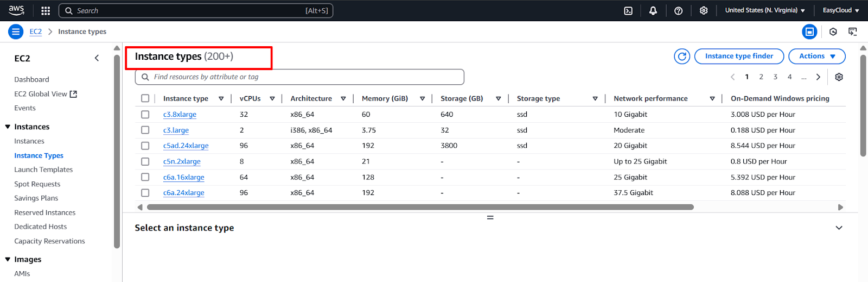The width and height of the screenshot is (868, 282).
Task: Refresh the instance types list
Action: coord(682,56)
